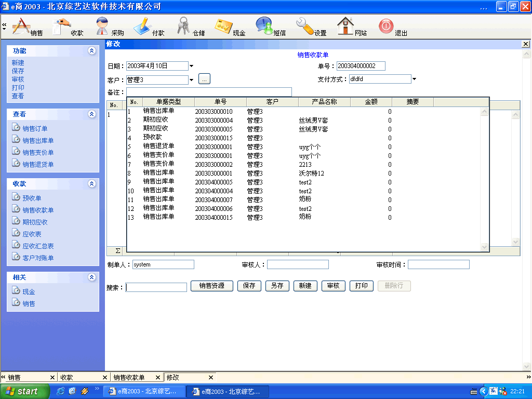Open the 客户 customer dropdown arrow

click(x=191, y=80)
